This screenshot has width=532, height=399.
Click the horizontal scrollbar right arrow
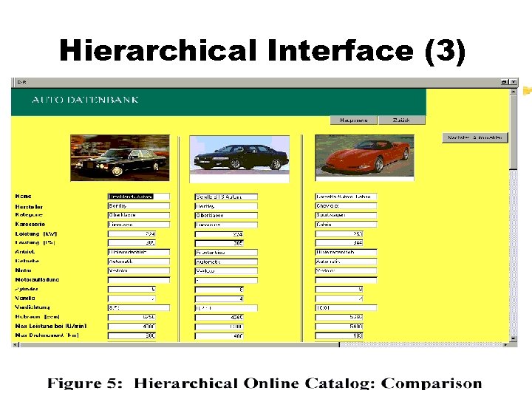coord(505,345)
